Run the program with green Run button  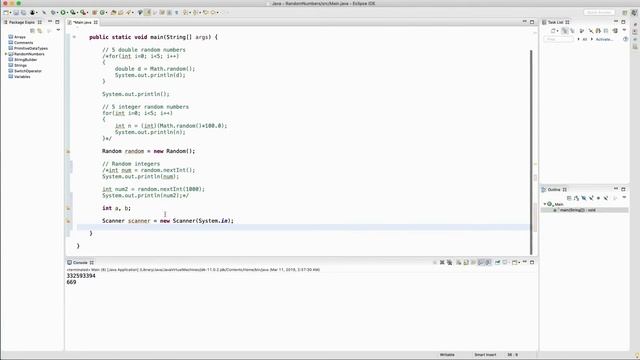[63, 13]
